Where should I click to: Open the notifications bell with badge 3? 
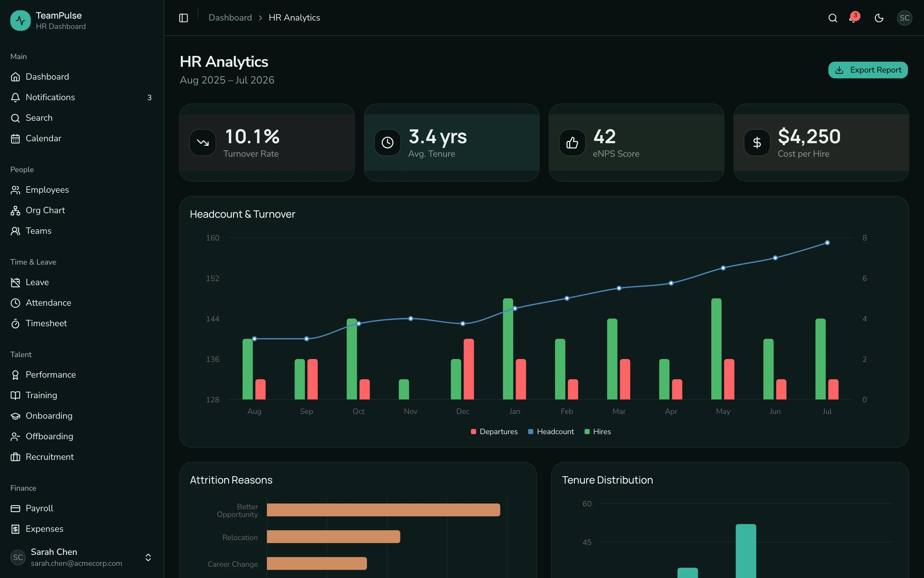click(854, 18)
